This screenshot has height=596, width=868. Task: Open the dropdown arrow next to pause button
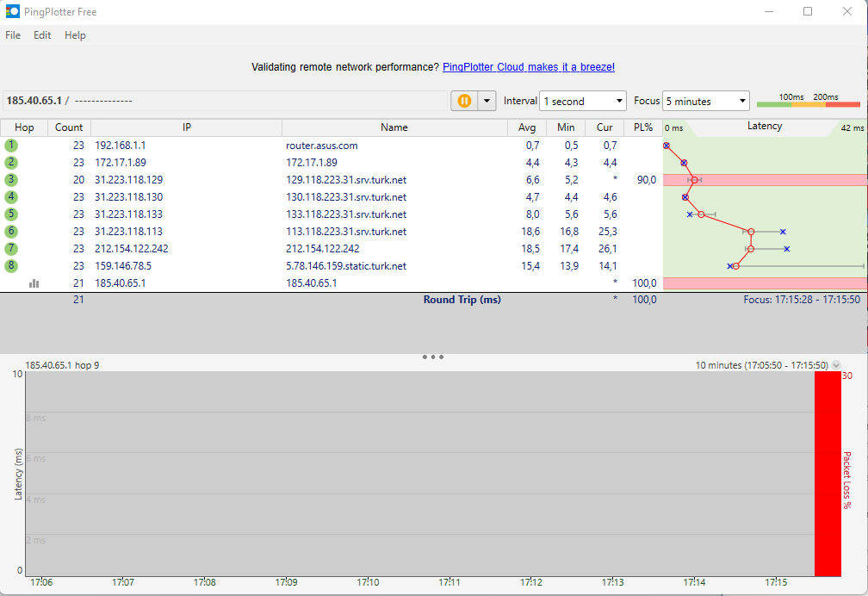(487, 101)
